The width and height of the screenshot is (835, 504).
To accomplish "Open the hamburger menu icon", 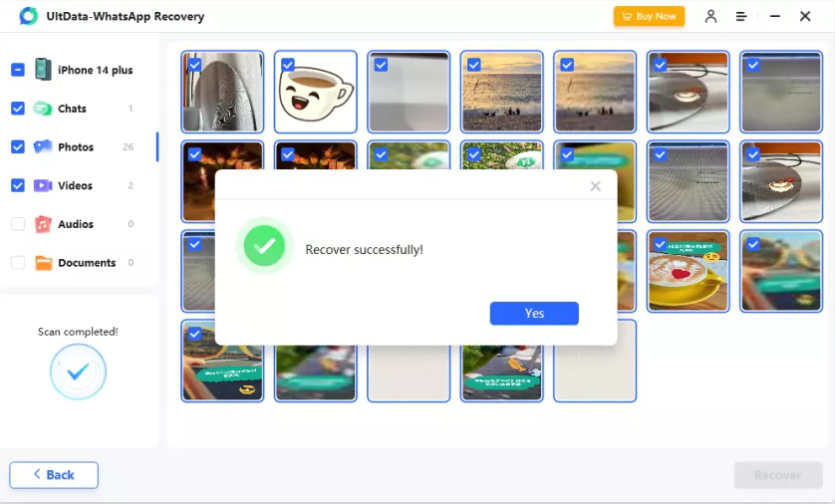I will coord(741,17).
